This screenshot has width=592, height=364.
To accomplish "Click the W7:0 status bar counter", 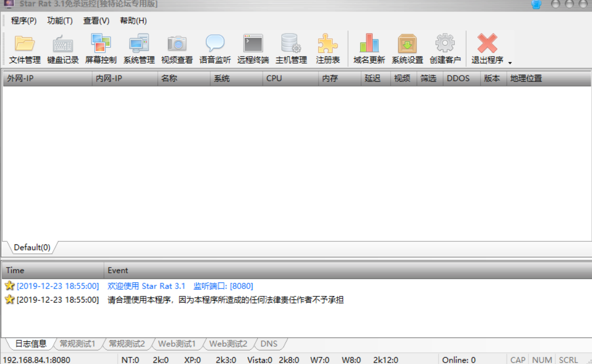I will point(320,360).
